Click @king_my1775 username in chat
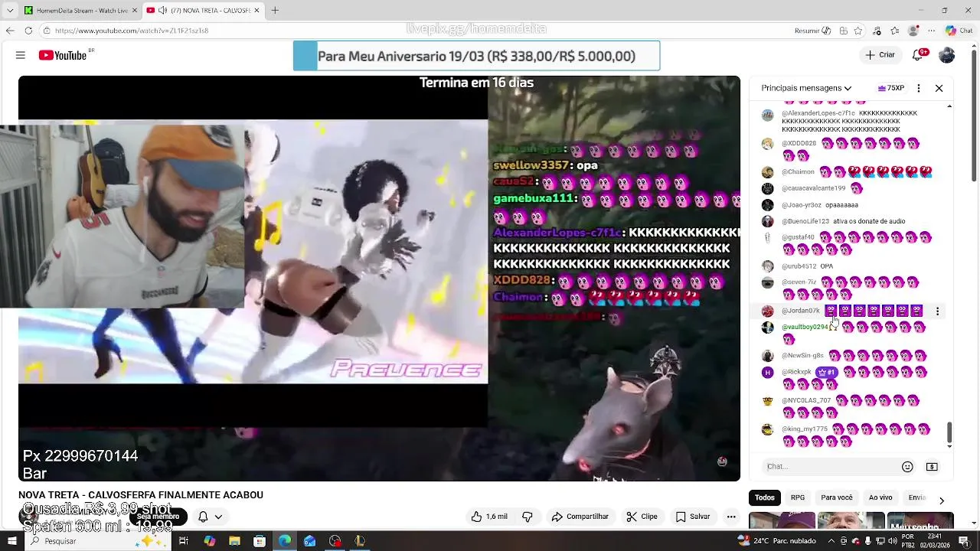 pos(805,429)
